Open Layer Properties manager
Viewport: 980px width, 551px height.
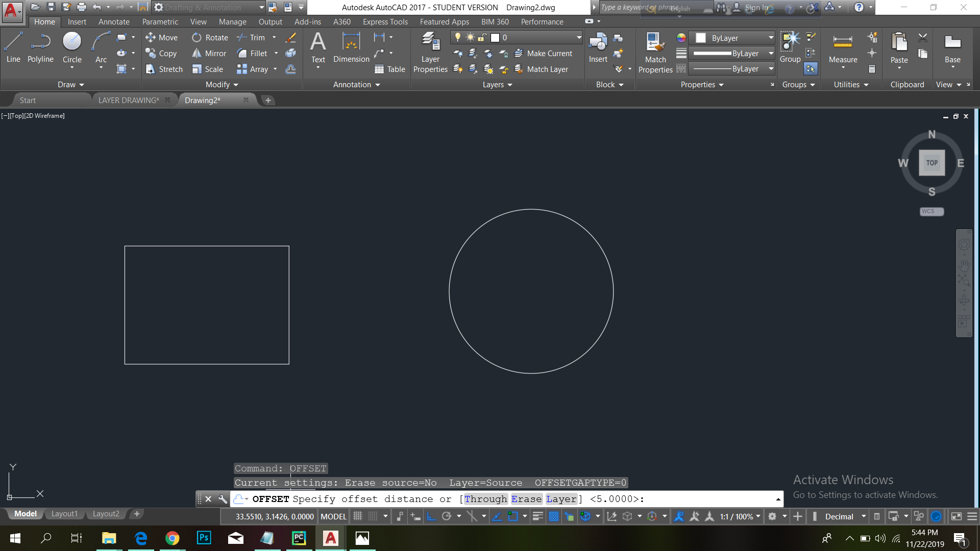point(430,52)
